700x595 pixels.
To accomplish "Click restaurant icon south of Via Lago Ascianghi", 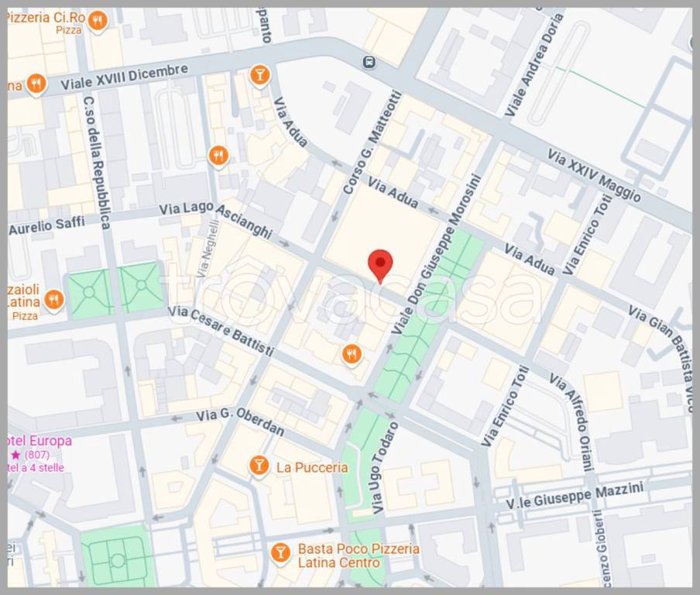I will tap(352, 354).
